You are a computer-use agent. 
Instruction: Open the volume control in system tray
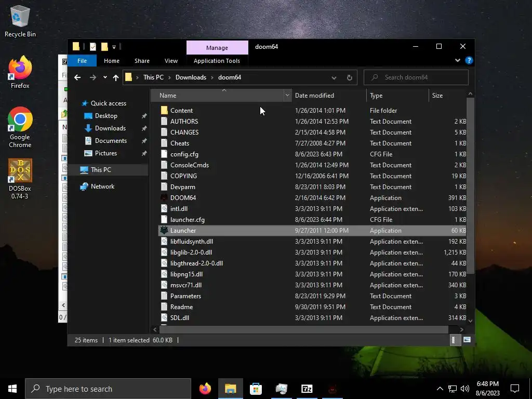(x=465, y=389)
